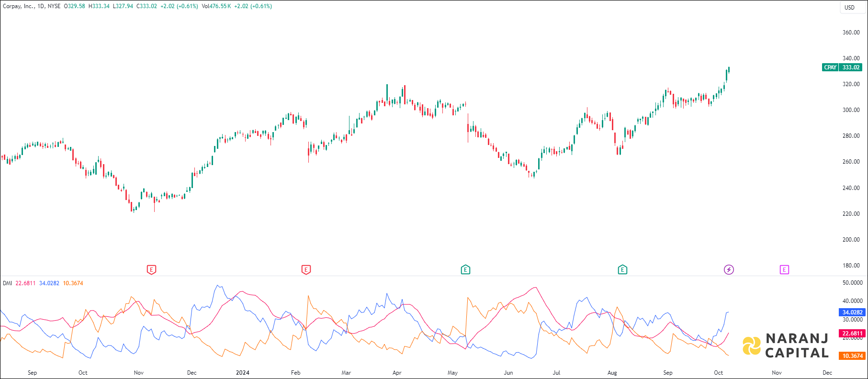Click the red earnings marker near February 2024
This screenshot has width=868, height=379.
[306, 270]
